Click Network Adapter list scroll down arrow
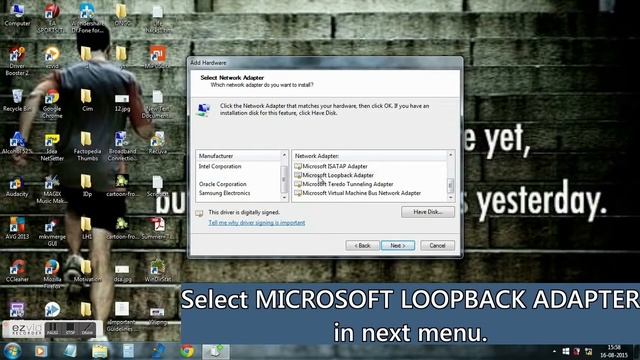Image resolution: width=640 pixels, height=360 pixels. tap(451, 198)
